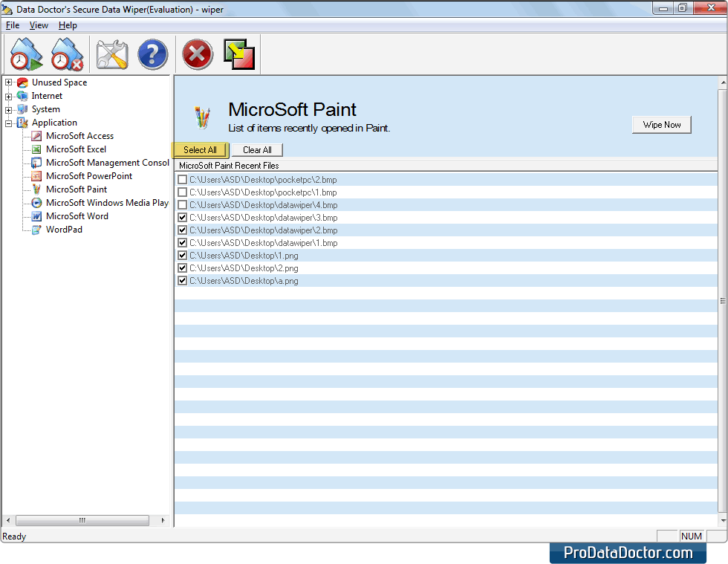Open the View menu
The width and height of the screenshot is (728, 564).
tap(39, 25)
